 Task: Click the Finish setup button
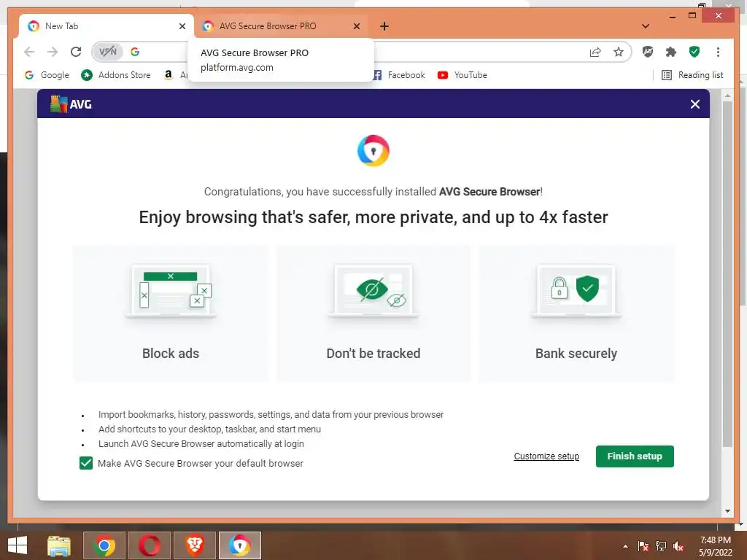click(x=635, y=456)
